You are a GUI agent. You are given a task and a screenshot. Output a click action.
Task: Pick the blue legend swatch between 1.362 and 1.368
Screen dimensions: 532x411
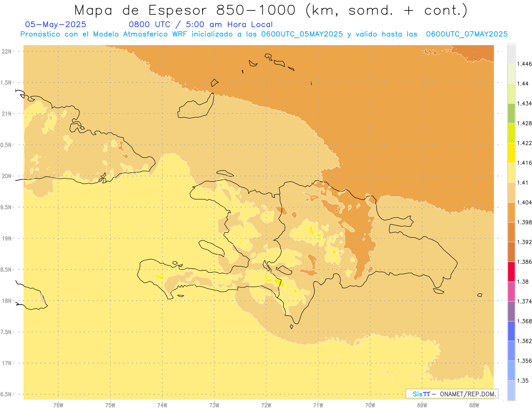pyautogui.click(x=511, y=331)
